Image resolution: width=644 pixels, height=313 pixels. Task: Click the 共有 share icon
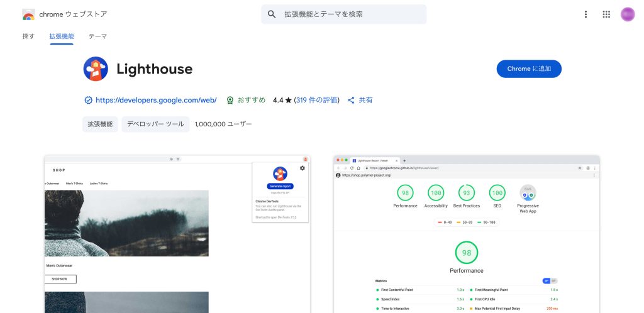[x=351, y=100]
